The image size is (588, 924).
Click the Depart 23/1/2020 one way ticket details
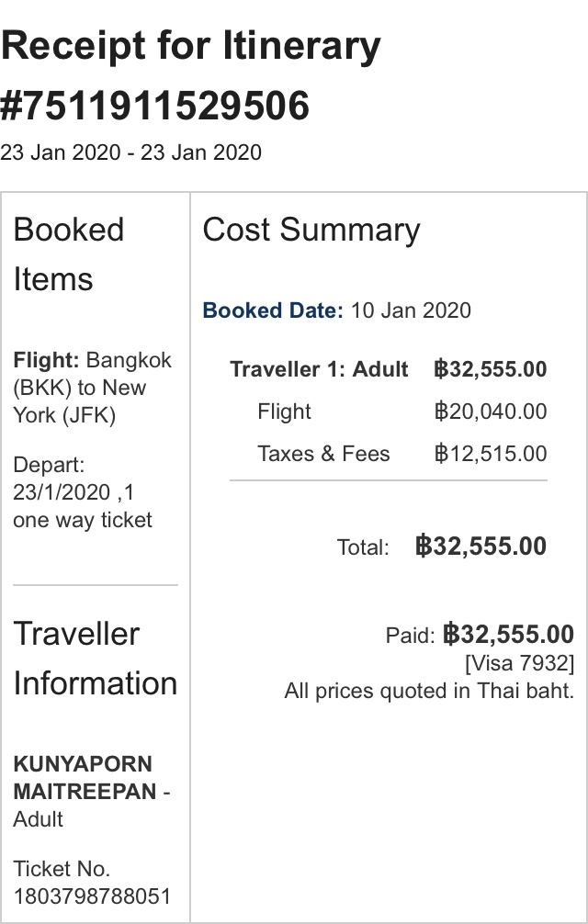click(x=83, y=492)
